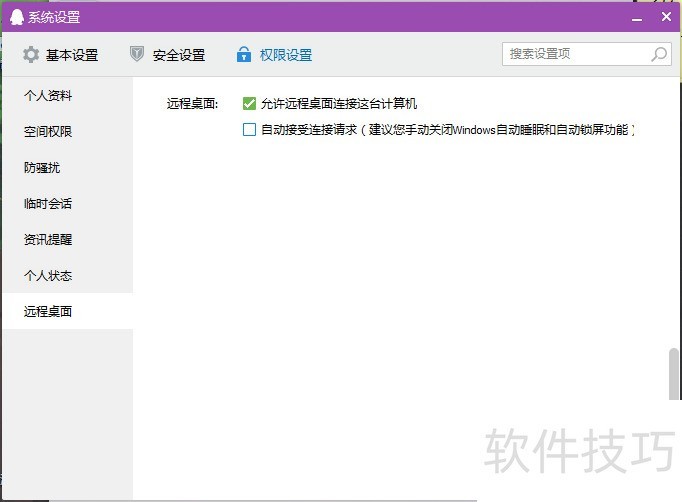Go to 防骚扰 in the sidebar
Viewport: 682px width, 502px height.
click(42, 168)
